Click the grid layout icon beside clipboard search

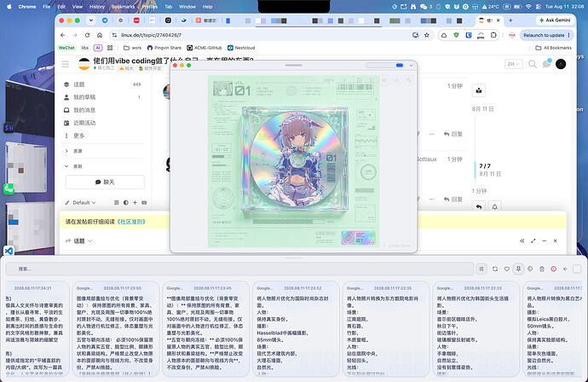pos(481,269)
